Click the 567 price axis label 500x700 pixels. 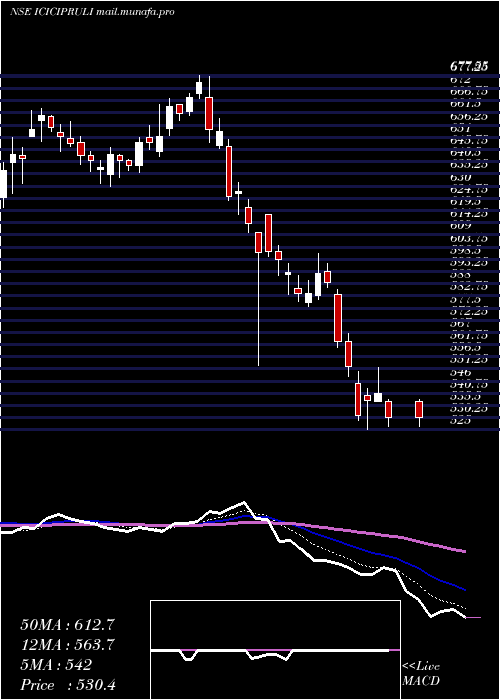point(462,323)
